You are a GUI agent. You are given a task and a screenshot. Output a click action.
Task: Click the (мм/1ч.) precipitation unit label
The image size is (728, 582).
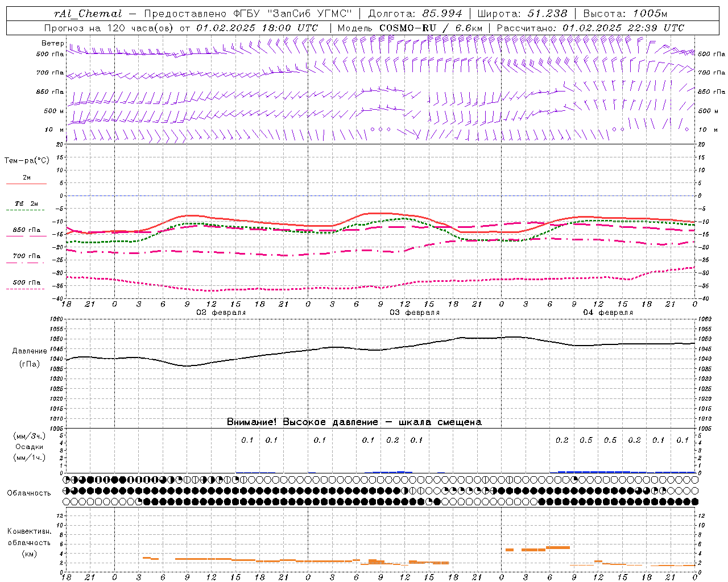coord(30,458)
